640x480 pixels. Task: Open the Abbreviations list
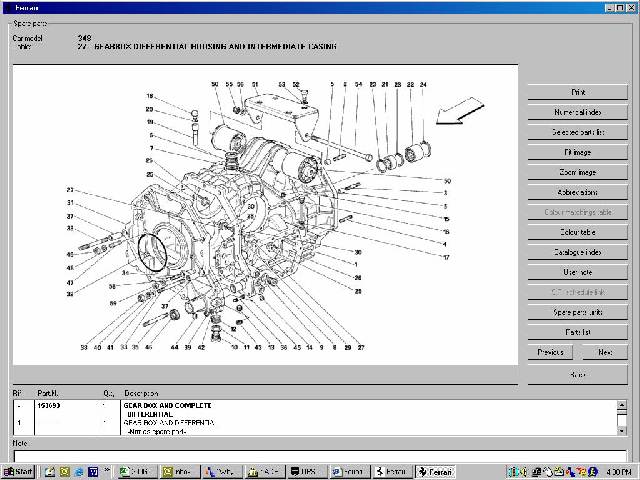click(578, 192)
